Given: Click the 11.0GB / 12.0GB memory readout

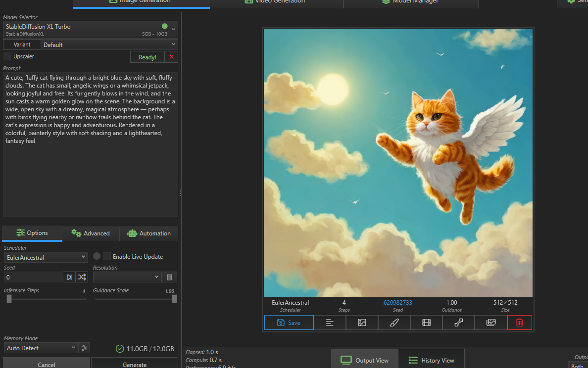Looking at the screenshot, I should tap(150, 349).
